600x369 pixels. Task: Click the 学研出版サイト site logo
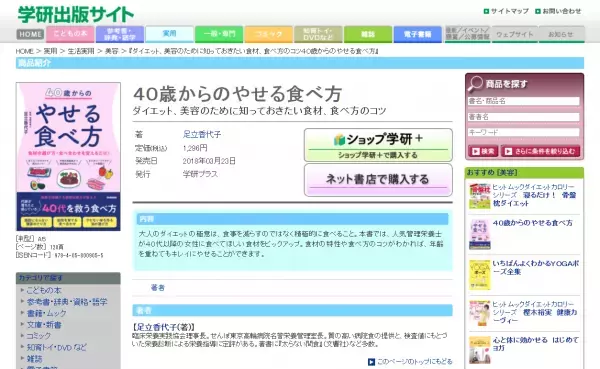76,15
